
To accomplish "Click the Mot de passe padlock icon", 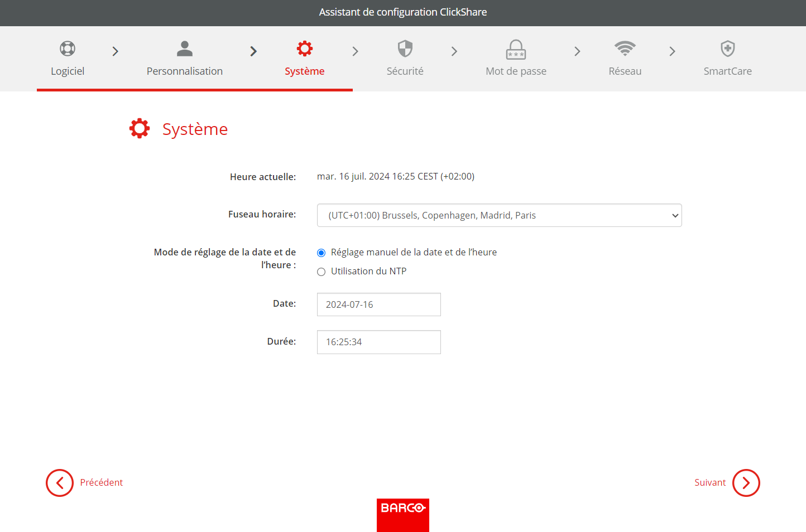I will 516,49.
